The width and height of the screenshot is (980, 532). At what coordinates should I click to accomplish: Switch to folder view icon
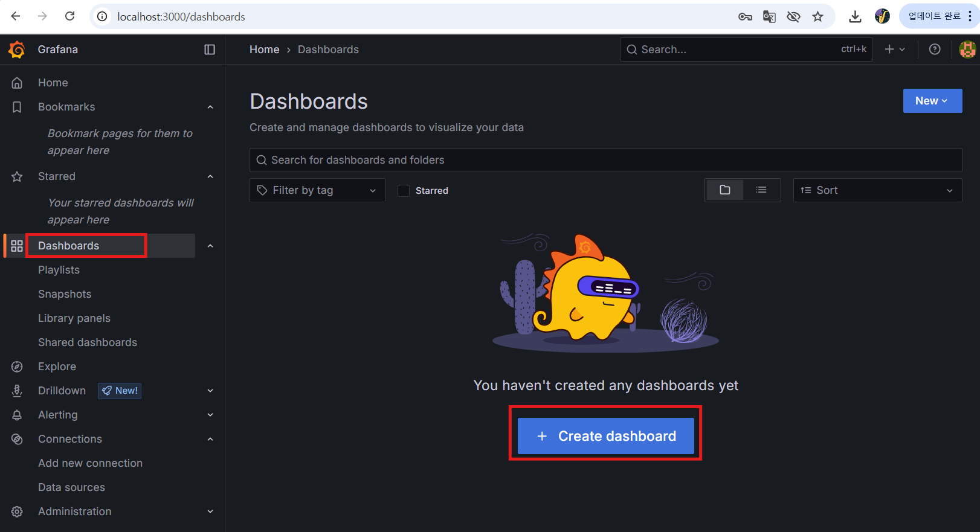725,190
